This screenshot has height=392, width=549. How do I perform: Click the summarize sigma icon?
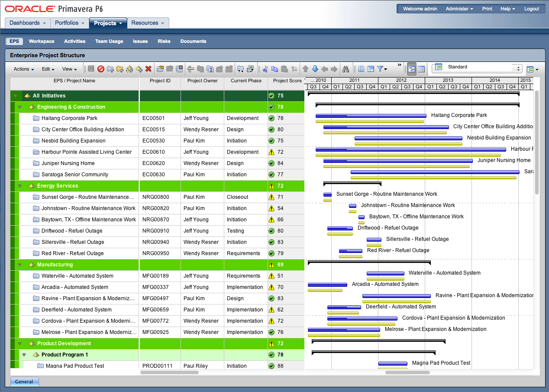click(x=210, y=69)
